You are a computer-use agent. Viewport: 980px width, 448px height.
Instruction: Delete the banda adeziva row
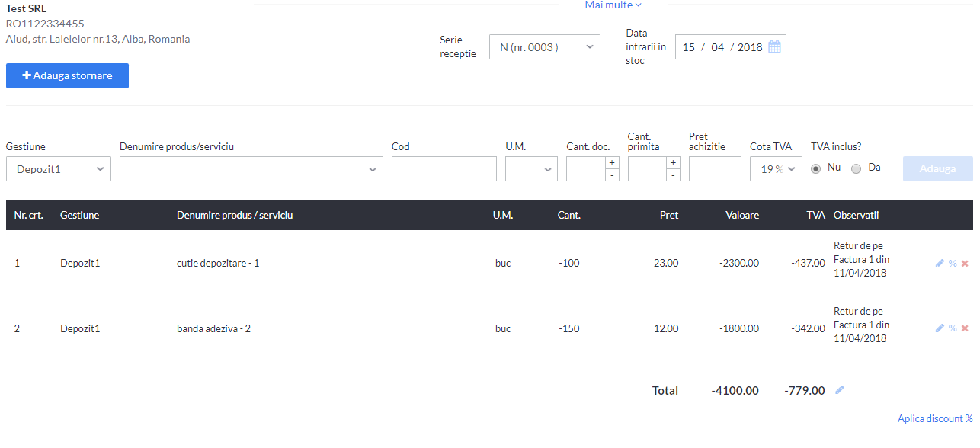click(965, 328)
